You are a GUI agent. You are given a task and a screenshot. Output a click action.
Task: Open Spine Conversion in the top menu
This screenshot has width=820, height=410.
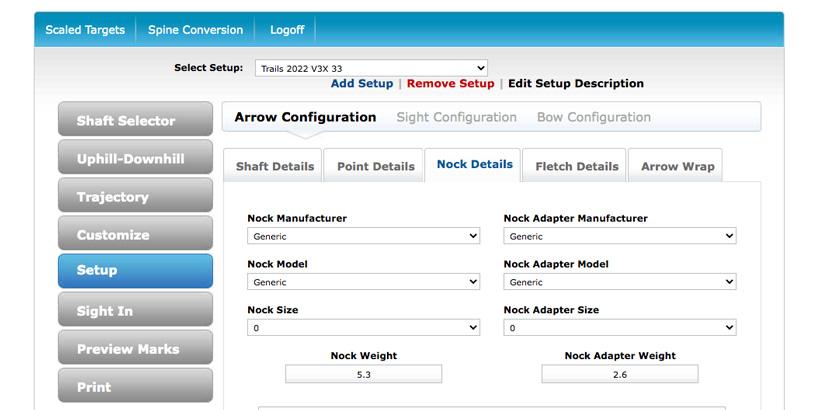pos(195,30)
